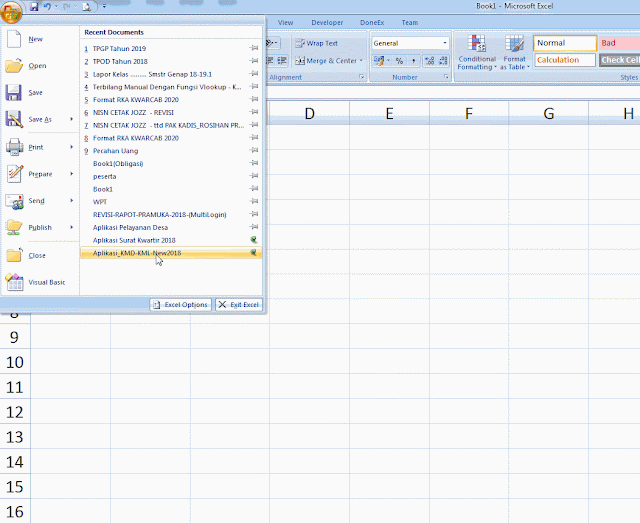
Task: Apply the Bad cell style
Action: pos(619,43)
